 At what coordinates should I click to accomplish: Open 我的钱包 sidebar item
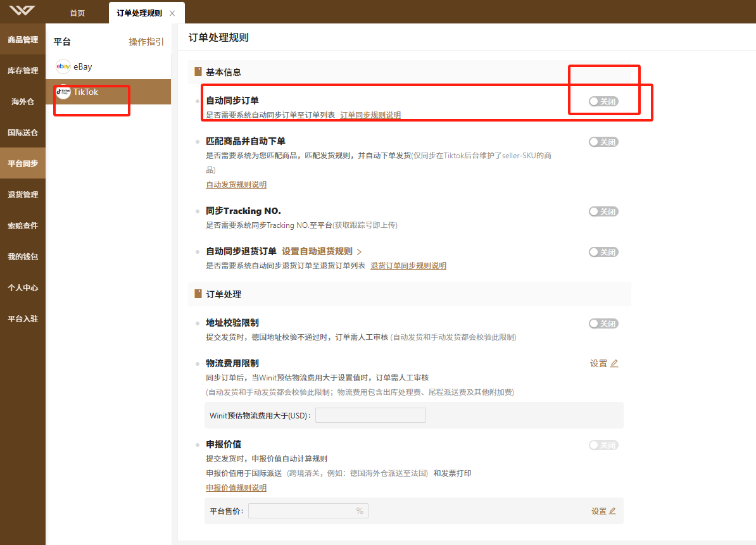23,256
